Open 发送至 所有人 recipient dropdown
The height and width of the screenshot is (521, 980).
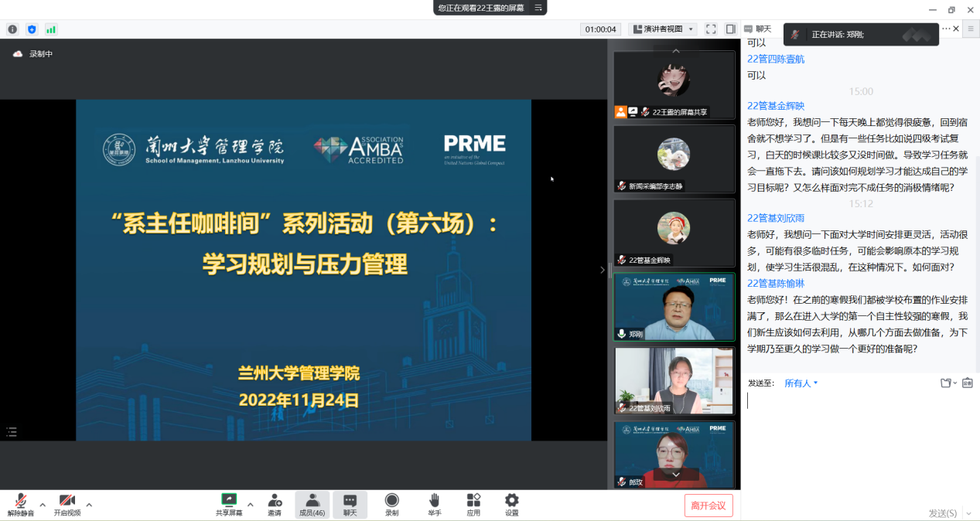[801, 383]
